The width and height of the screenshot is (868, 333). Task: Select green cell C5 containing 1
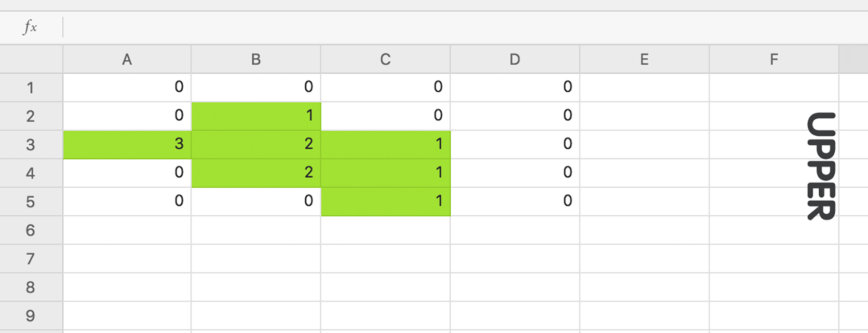point(385,201)
